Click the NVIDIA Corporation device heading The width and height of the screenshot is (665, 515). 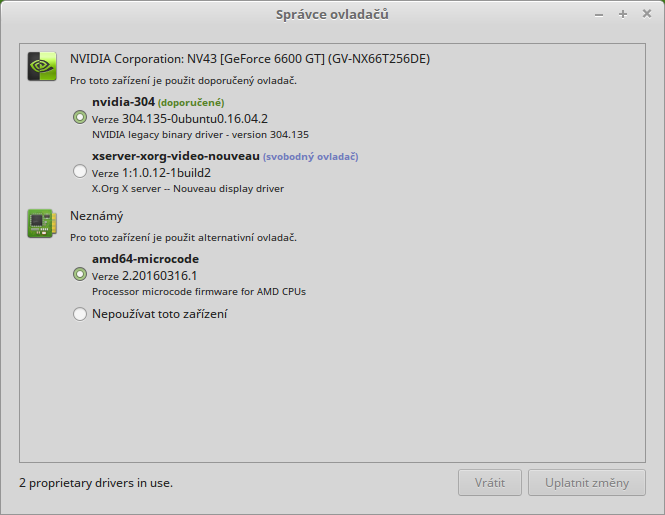pyautogui.click(x=250, y=59)
